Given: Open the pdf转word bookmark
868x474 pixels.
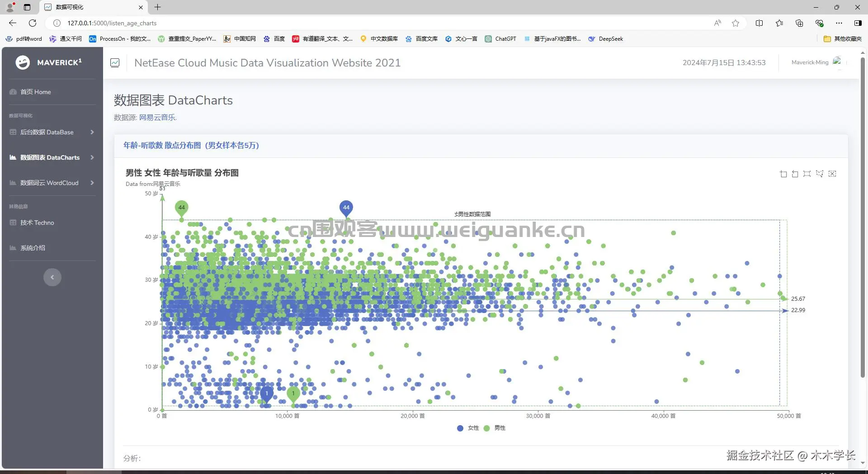Looking at the screenshot, I should pyautogui.click(x=24, y=39).
